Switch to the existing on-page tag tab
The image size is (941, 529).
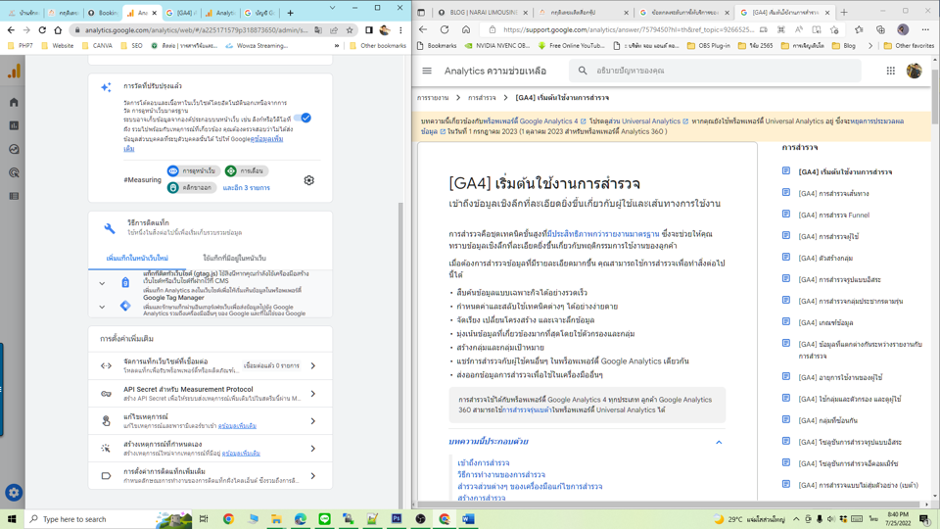point(234,258)
